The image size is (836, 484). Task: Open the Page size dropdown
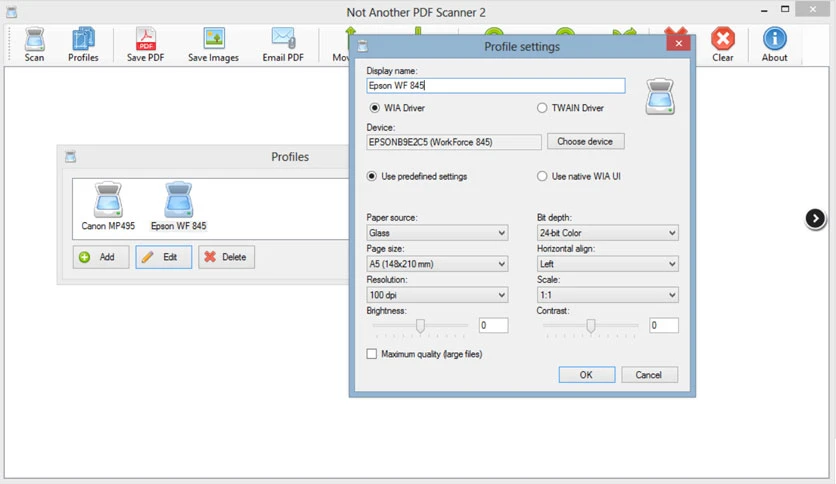coord(437,264)
